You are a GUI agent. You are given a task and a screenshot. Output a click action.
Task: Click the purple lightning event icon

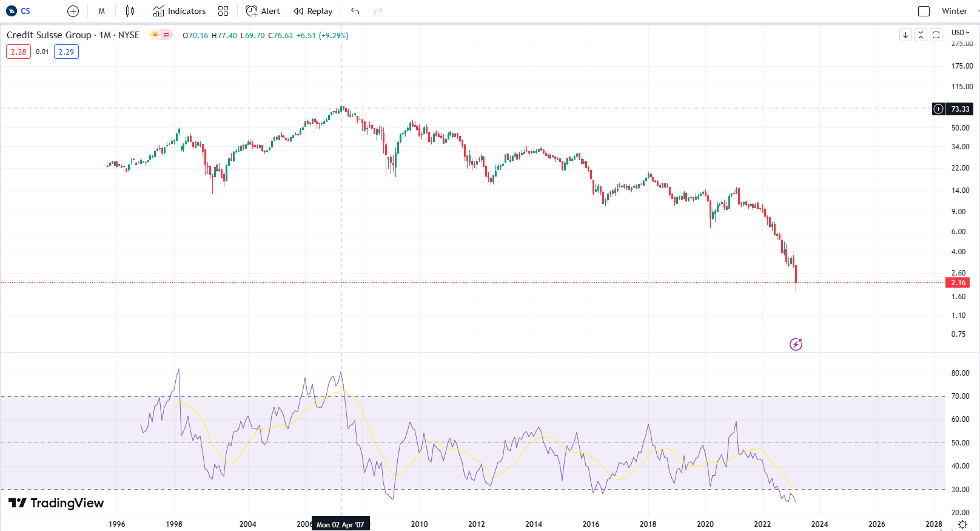click(796, 345)
